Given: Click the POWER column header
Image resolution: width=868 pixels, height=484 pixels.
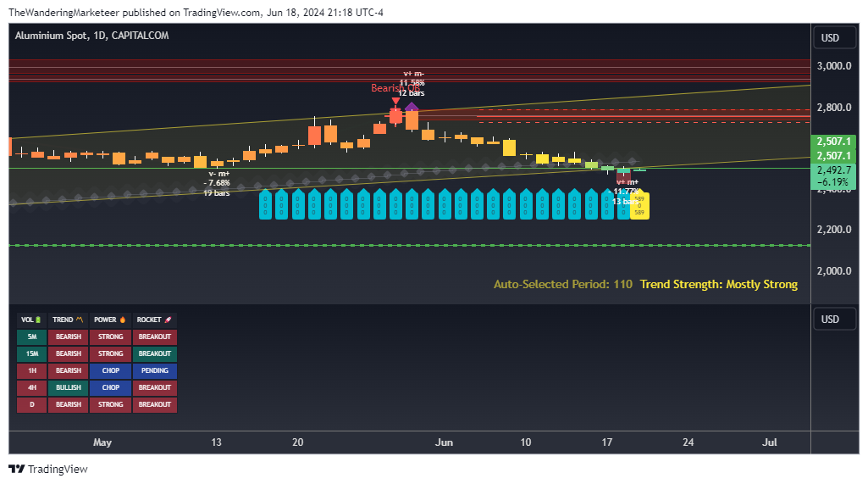Looking at the screenshot, I should [x=110, y=320].
